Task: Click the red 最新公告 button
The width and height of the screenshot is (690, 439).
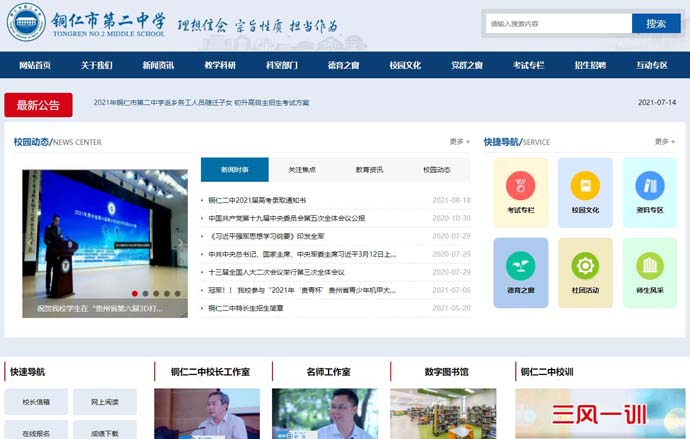Action: coord(38,105)
